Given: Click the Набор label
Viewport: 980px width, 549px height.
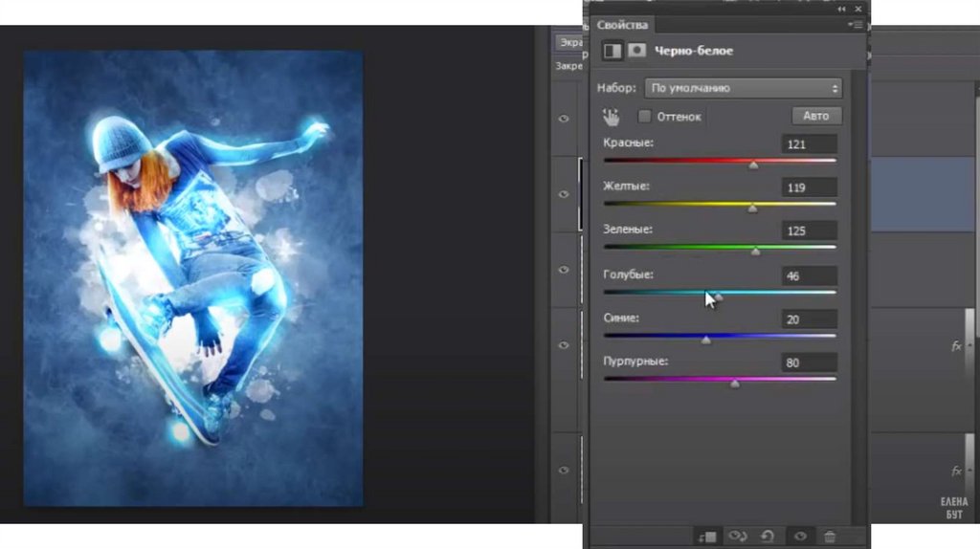Looking at the screenshot, I should 616,88.
